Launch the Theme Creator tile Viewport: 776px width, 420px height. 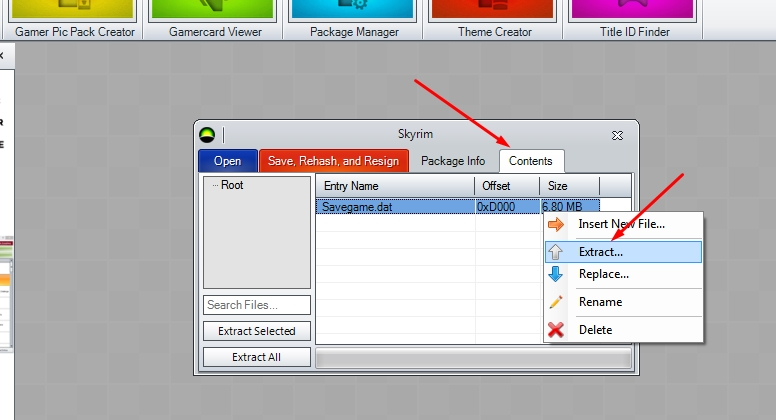pyautogui.click(x=493, y=19)
